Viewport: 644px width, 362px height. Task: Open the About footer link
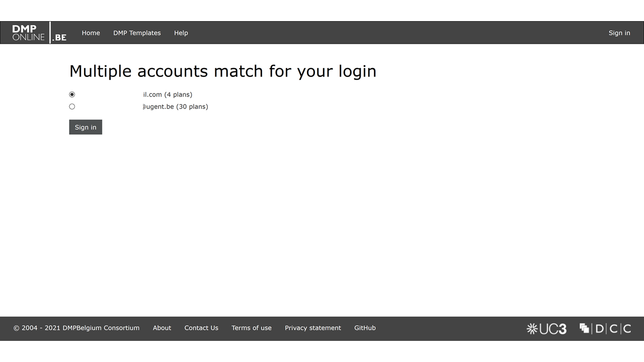tap(162, 328)
